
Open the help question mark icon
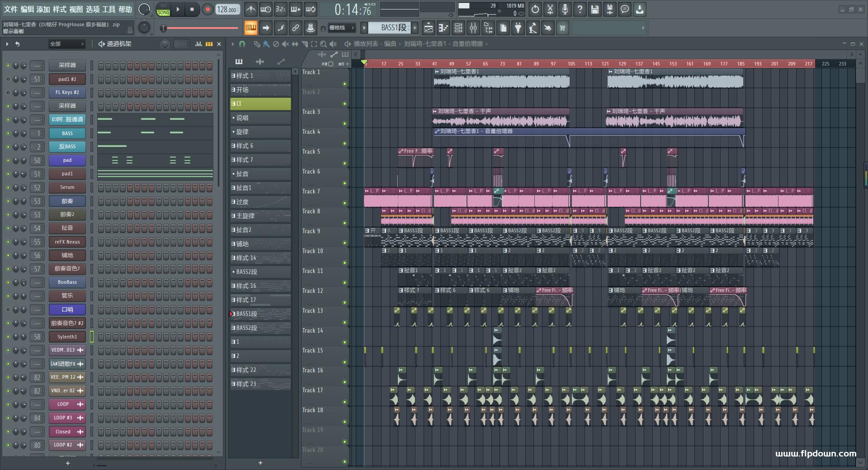pyautogui.click(x=580, y=9)
